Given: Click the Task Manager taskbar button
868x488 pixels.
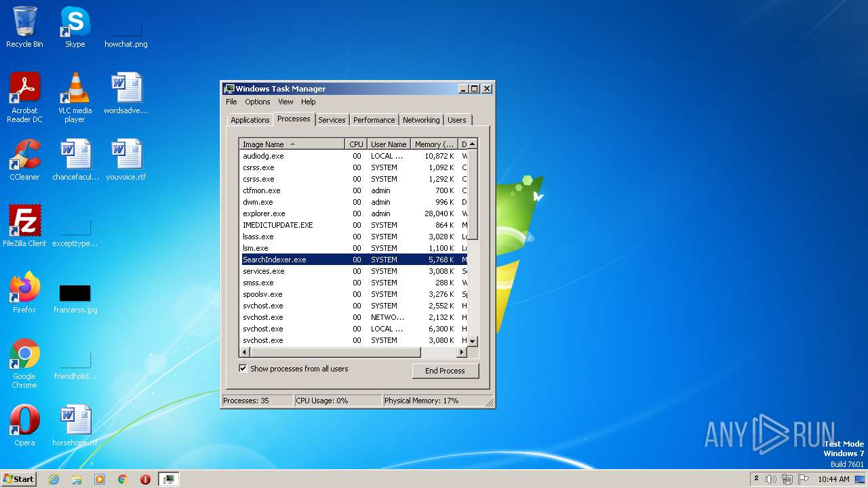Looking at the screenshot, I should tap(168, 479).
